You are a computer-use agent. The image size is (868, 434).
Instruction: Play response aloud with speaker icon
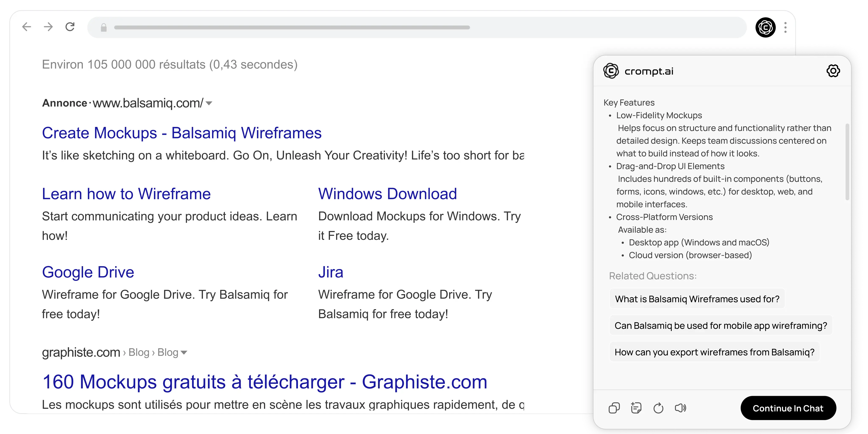tap(680, 408)
